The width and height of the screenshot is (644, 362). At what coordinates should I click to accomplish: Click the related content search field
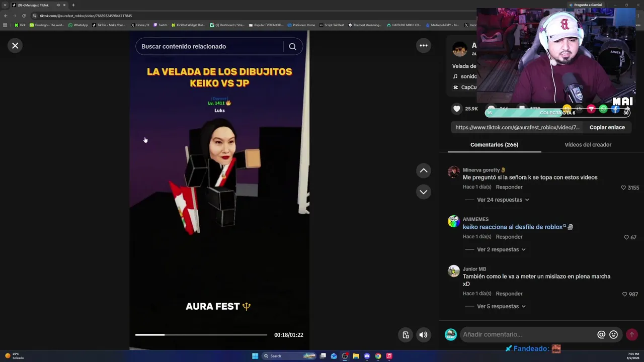209,47
